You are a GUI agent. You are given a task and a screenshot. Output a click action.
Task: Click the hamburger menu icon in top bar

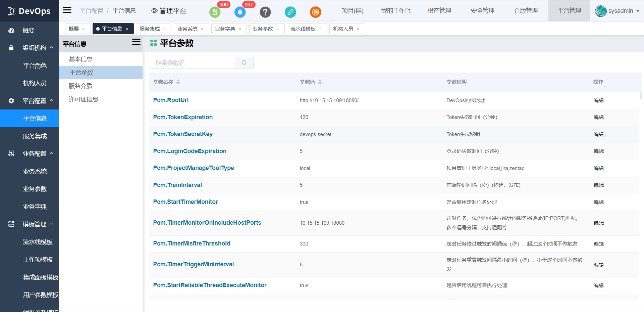point(67,10)
